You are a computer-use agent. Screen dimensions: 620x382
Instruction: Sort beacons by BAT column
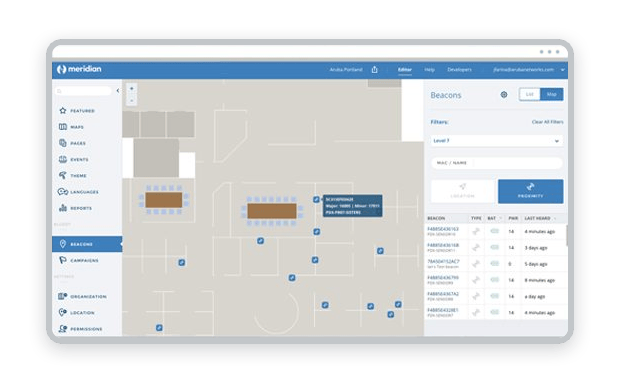494,218
